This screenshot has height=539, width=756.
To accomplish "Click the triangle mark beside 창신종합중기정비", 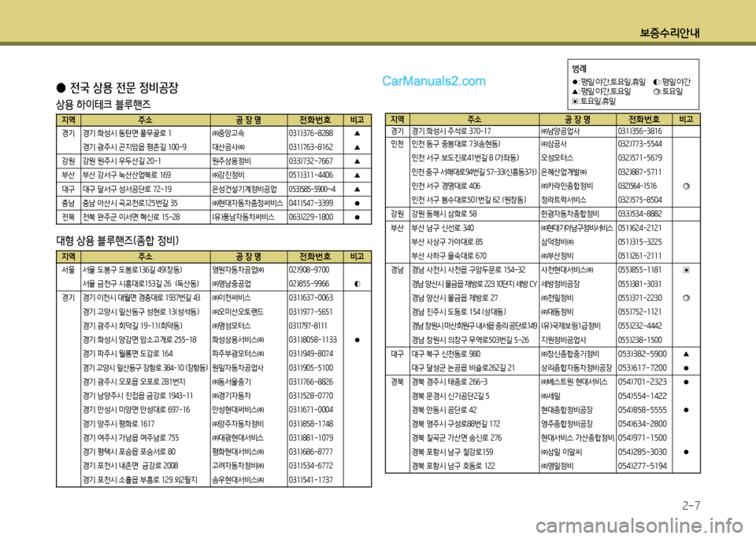I will click(x=687, y=354).
